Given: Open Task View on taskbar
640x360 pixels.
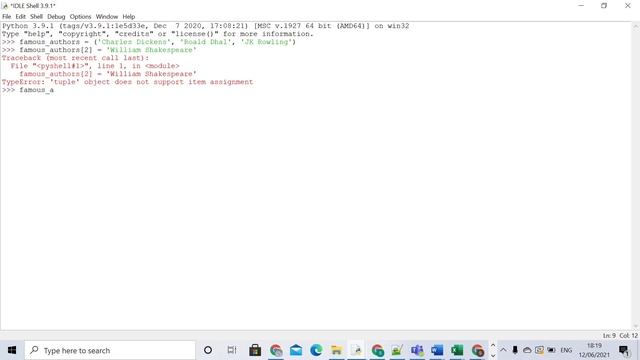Looking at the screenshot, I should [x=232, y=350].
